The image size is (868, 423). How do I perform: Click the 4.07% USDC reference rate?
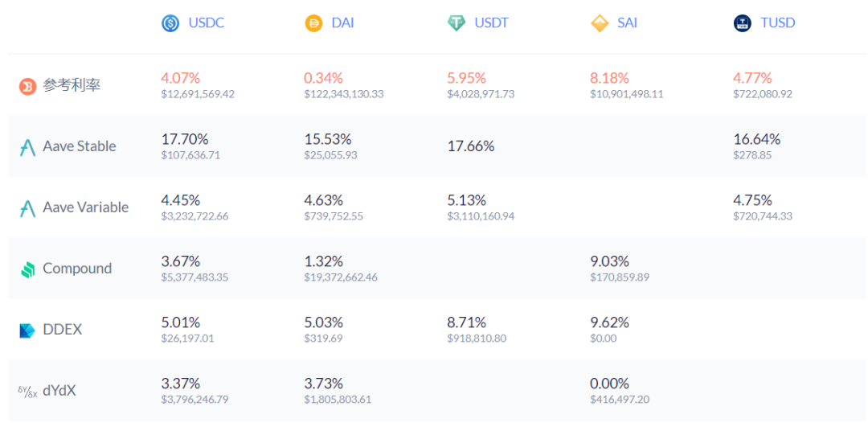click(x=181, y=78)
